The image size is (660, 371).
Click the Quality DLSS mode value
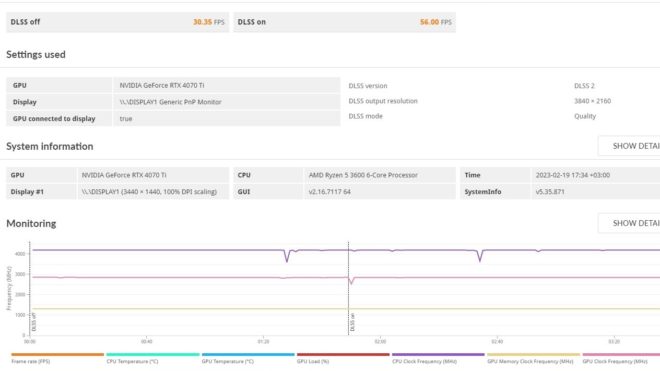pyautogui.click(x=585, y=116)
